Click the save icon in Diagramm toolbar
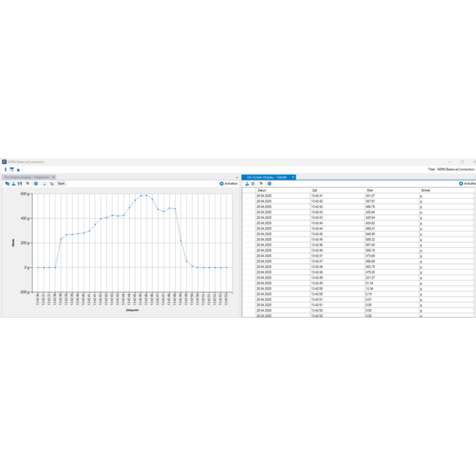The image size is (476, 476). coord(20,183)
